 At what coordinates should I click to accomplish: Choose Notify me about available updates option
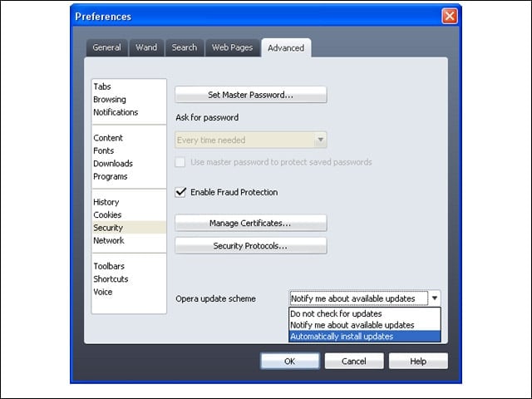coord(365,325)
